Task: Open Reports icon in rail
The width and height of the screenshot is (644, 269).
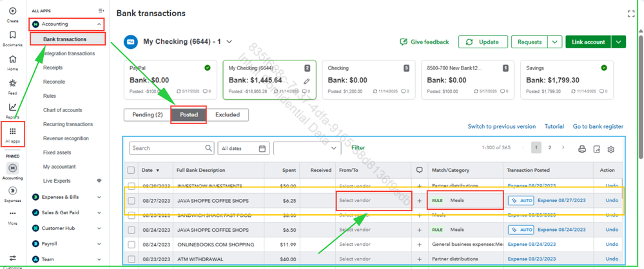Action: (x=12, y=107)
